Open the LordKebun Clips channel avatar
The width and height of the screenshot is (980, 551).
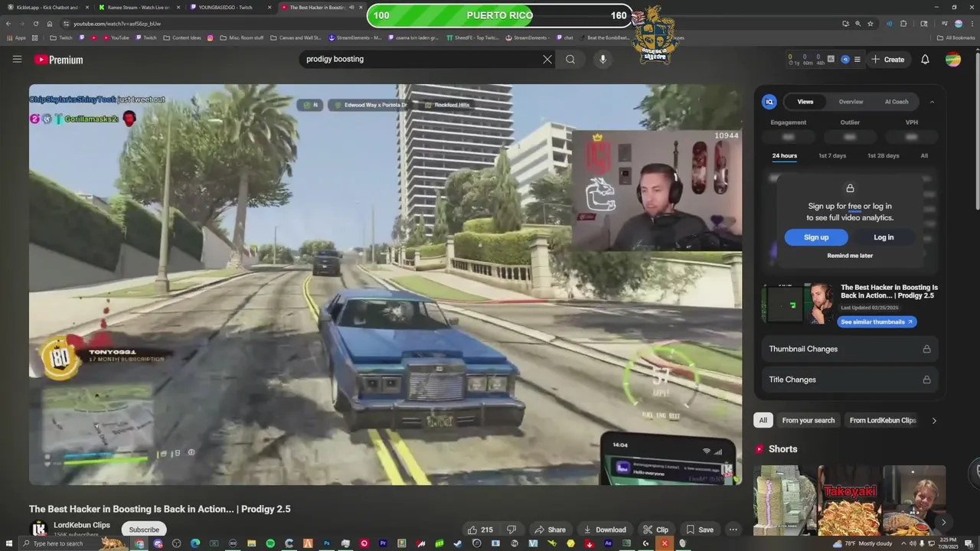pyautogui.click(x=38, y=530)
